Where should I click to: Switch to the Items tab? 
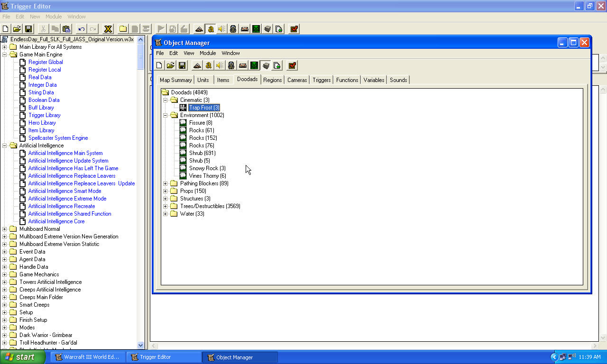point(223,80)
